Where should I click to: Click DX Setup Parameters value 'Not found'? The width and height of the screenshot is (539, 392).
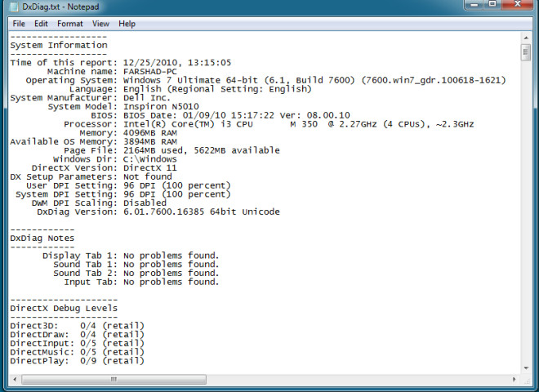(x=148, y=176)
